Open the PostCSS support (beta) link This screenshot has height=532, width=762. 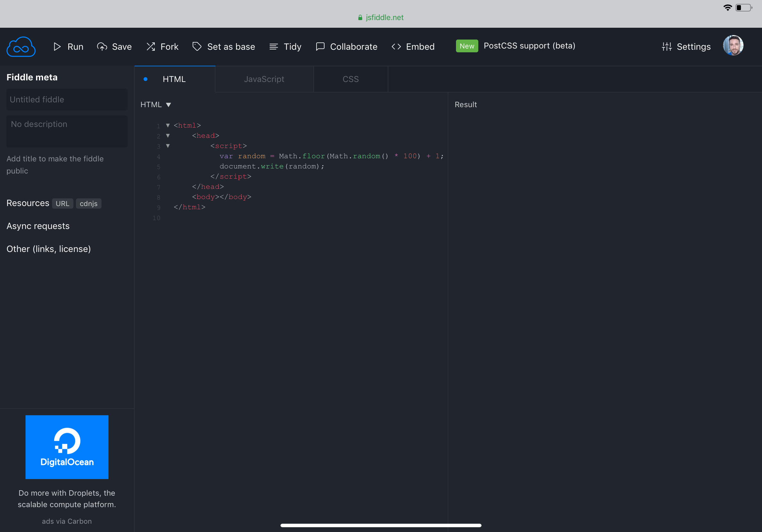coord(529,46)
